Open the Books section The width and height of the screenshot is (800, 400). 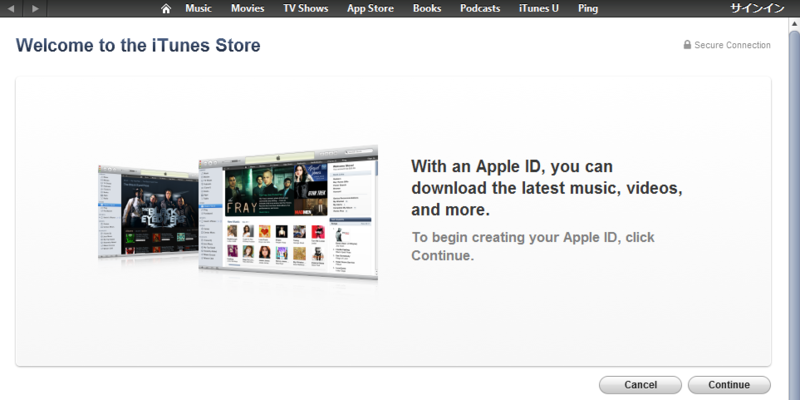(427, 8)
